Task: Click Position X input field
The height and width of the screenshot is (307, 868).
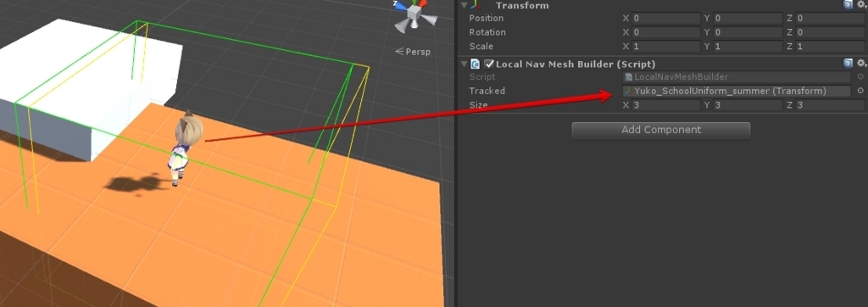Action: 666,19
